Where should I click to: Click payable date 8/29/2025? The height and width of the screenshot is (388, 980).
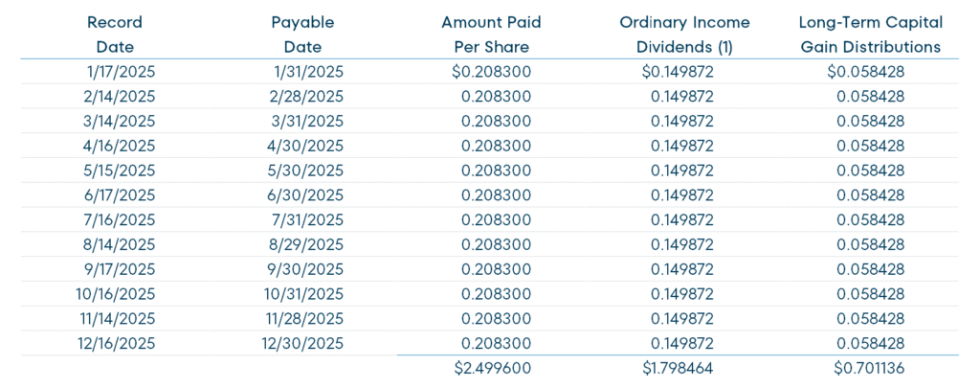307,245
